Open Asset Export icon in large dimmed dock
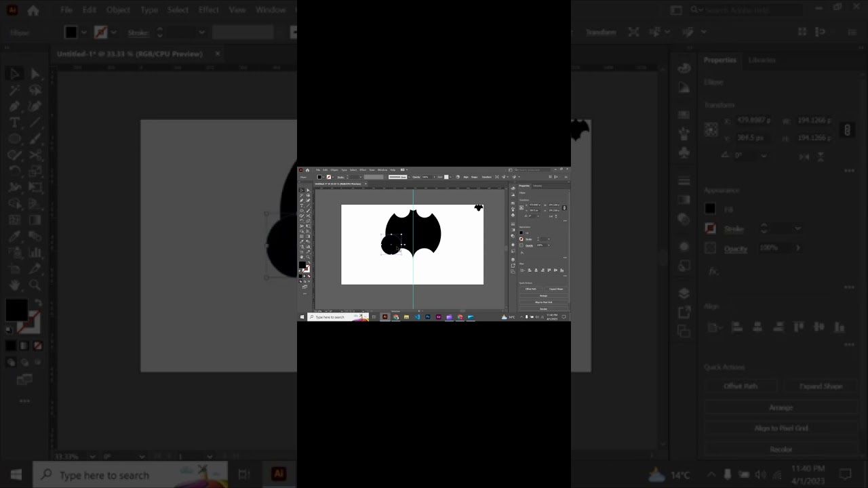Image resolution: width=868 pixels, height=488 pixels. tap(684, 312)
